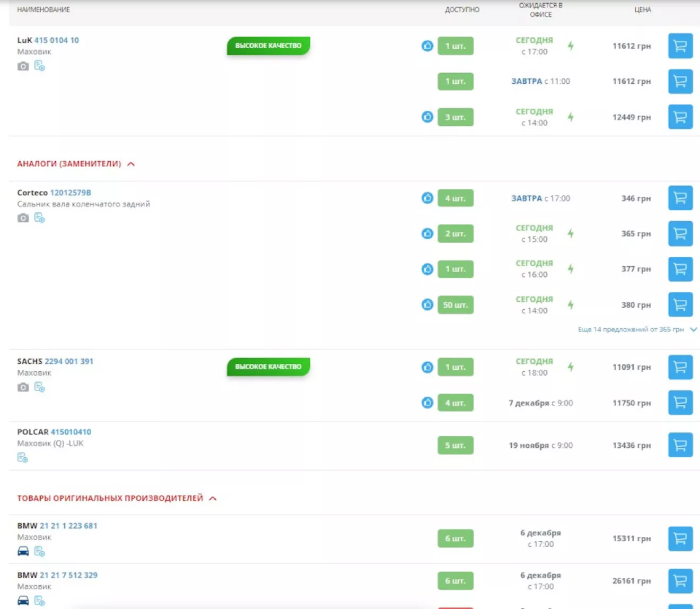Click Сальник вала коленчатого задний description
Image resolution: width=700 pixels, height=609 pixels.
tap(83, 204)
